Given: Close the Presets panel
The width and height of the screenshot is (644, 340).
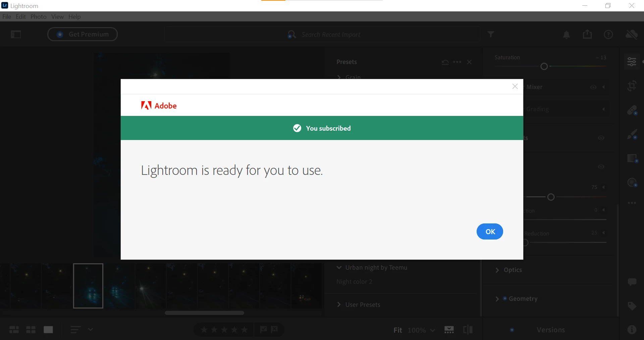Looking at the screenshot, I should point(469,62).
